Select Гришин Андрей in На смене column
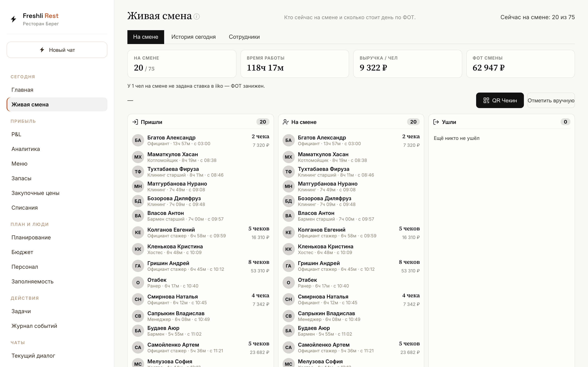The width and height of the screenshot is (588, 367). pyautogui.click(x=351, y=266)
